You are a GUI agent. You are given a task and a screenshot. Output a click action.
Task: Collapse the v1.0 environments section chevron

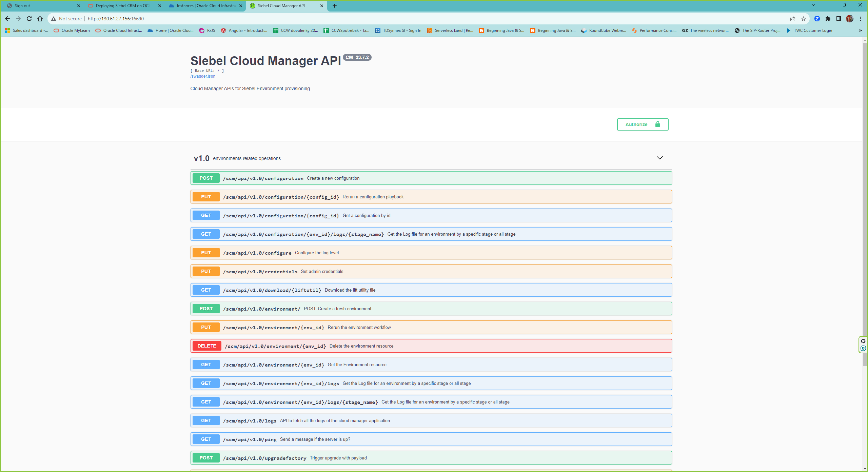(x=660, y=158)
